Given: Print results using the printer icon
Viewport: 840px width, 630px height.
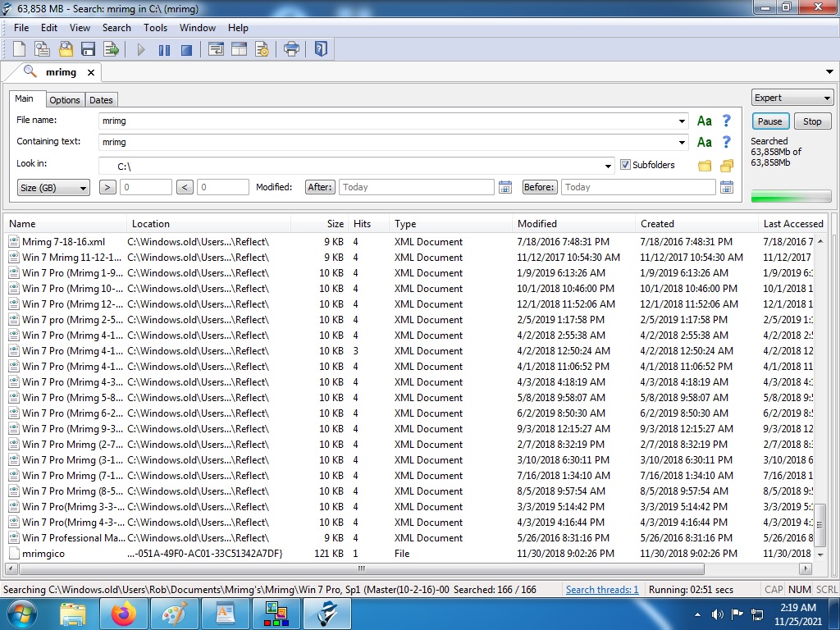Looking at the screenshot, I should [x=291, y=49].
